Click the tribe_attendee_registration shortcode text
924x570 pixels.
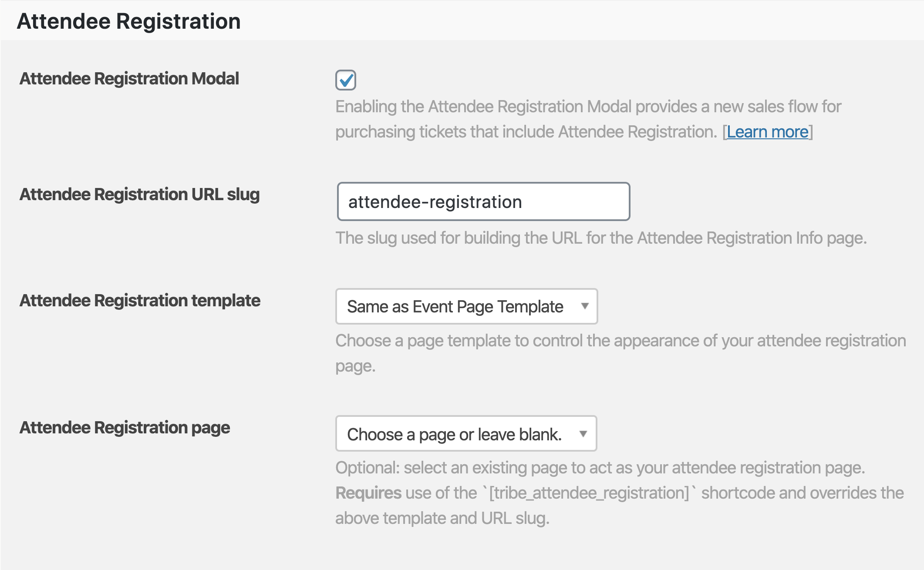[589, 493]
